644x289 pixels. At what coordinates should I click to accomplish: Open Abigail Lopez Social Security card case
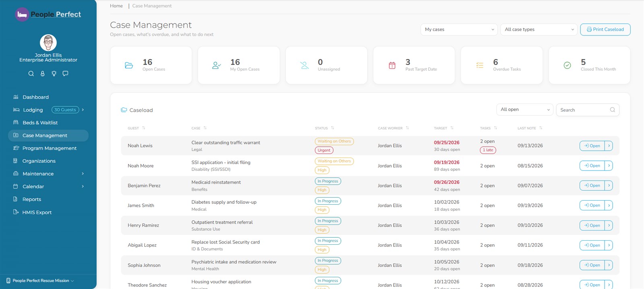coord(592,245)
